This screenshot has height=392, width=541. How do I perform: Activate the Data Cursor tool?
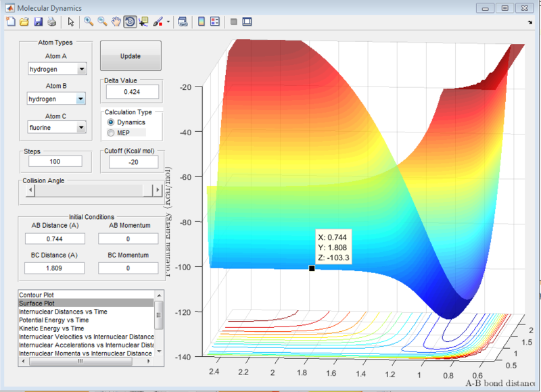pyautogui.click(x=143, y=22)
